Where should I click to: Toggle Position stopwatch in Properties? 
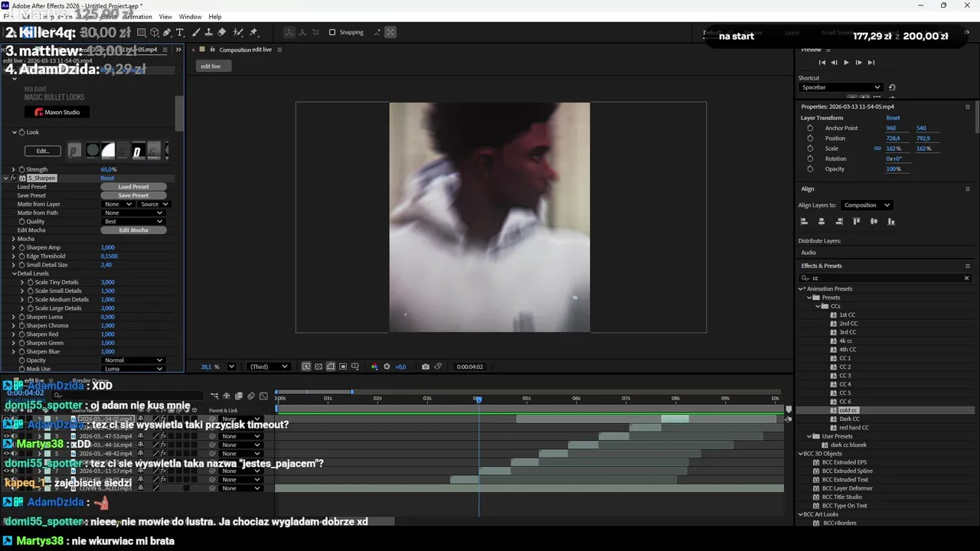(x=810, y=139)
